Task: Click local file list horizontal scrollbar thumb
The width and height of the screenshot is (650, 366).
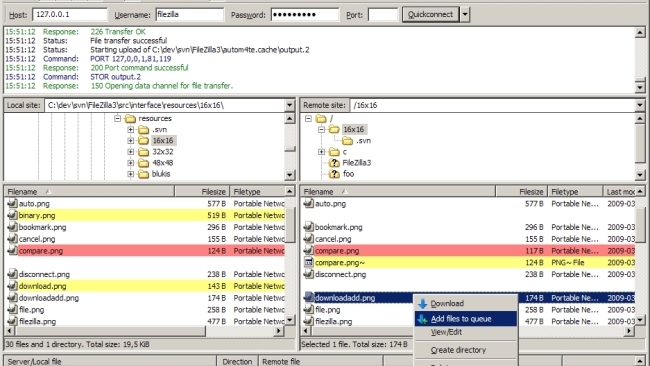Action: pyautogui.click(x=110, y=331)
